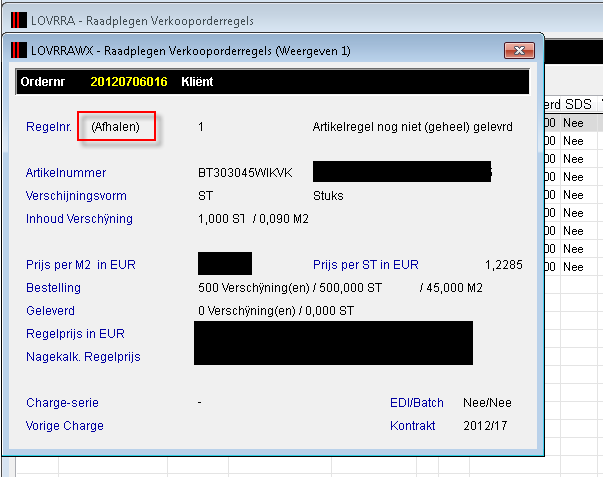
Task: Click the ST value beside Verschijningsvorm
Action: point(205,196)
